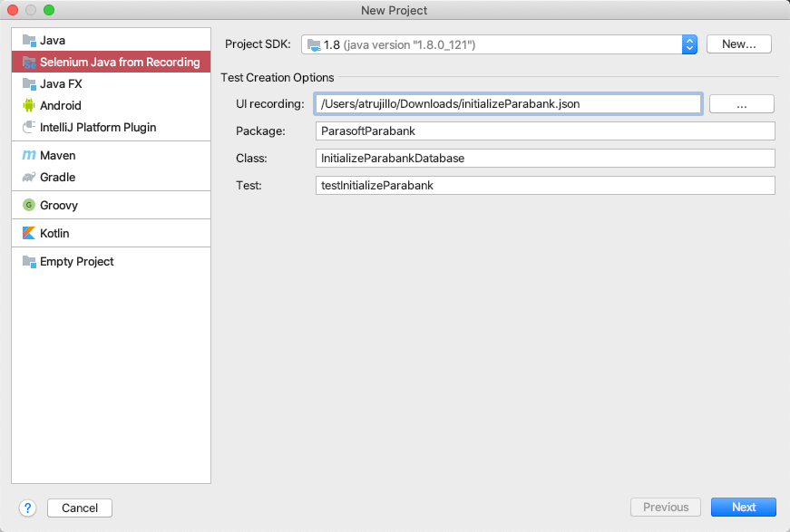Select the Maven project icon
The height and width of the screenshot is (532, 790).
click(x=29, y=155)
